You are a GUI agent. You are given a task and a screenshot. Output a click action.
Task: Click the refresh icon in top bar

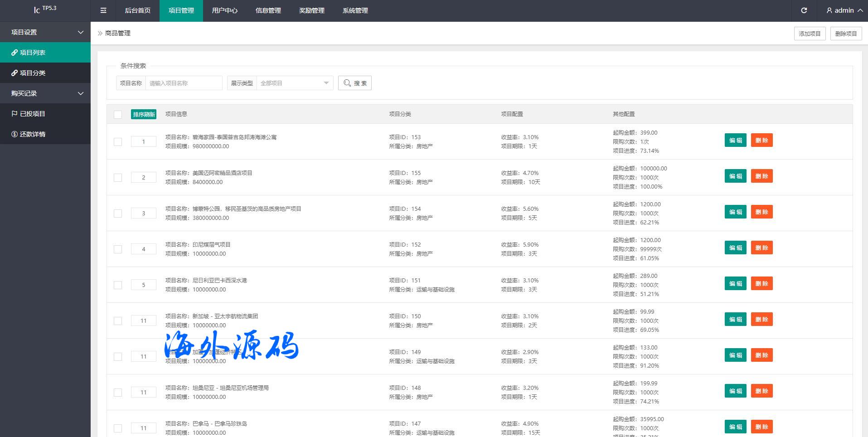pos(804,10)
